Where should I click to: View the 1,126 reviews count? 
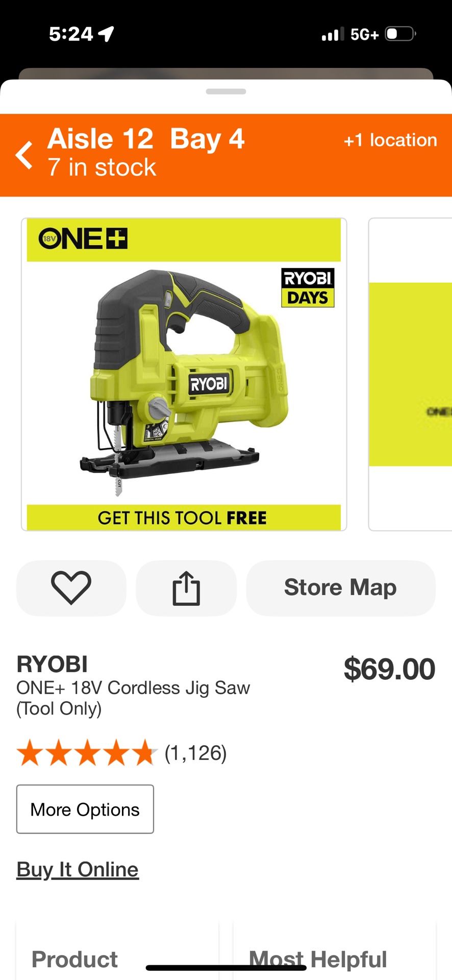point(195,753)
